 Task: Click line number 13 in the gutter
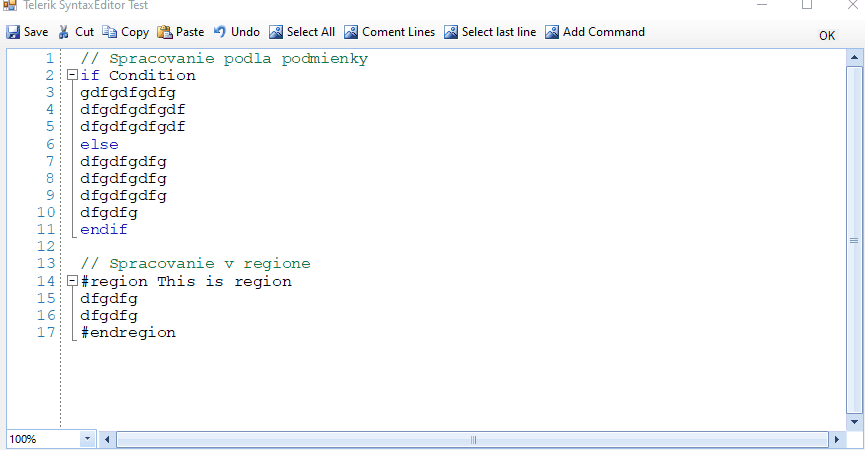click(46, 264)
